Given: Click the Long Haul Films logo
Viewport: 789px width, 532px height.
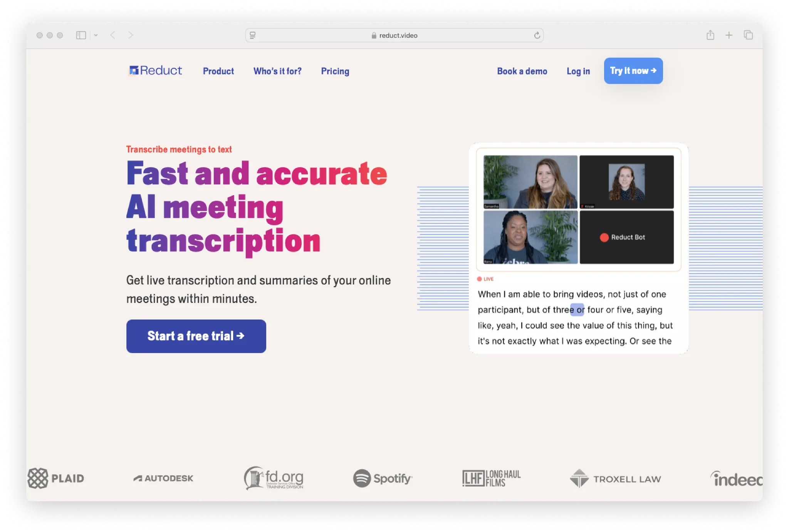Looking at the screenshot, I should [492, 478].
